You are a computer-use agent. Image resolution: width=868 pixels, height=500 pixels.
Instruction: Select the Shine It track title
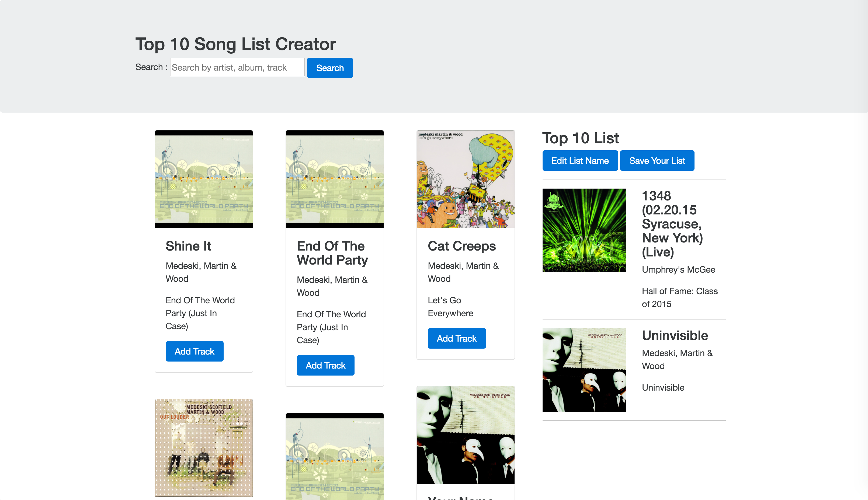click(x=188, y=246)
